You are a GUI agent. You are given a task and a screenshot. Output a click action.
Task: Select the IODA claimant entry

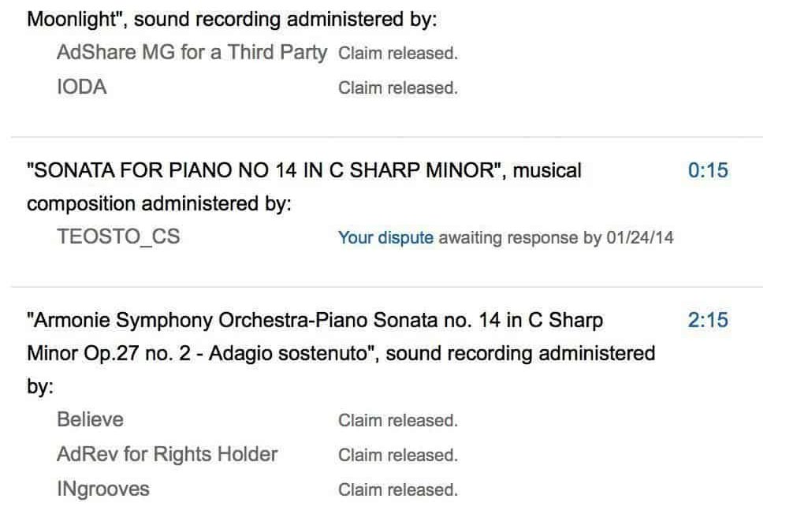[81, 87]
